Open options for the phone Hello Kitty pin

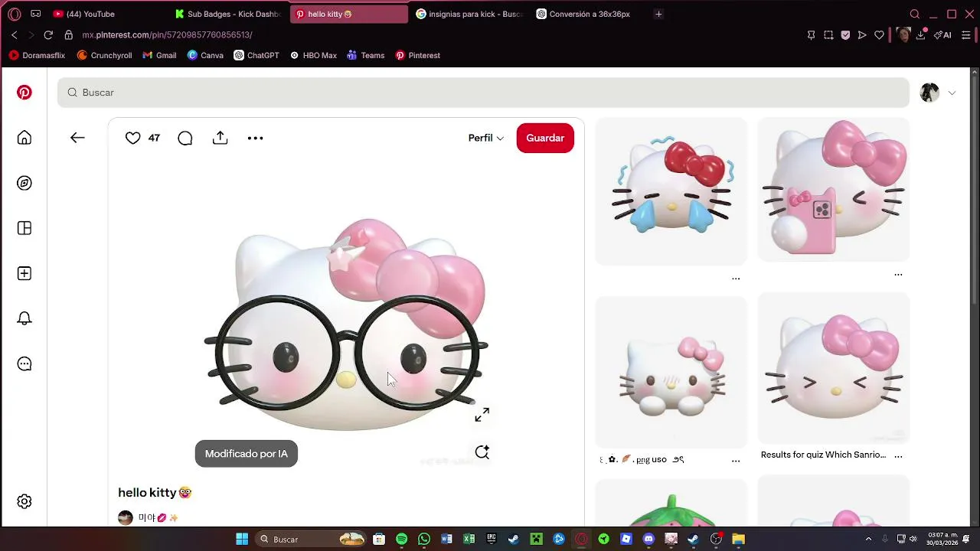pyautogui.click(x=898, y=274)
